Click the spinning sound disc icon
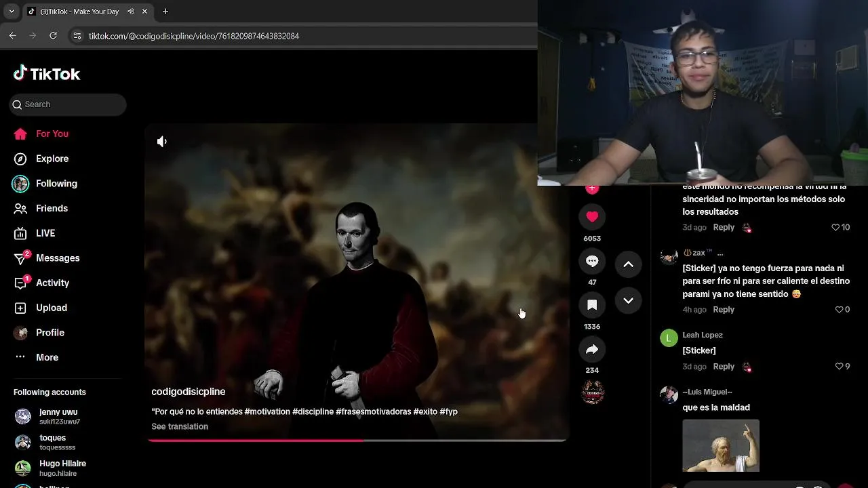 593,392
